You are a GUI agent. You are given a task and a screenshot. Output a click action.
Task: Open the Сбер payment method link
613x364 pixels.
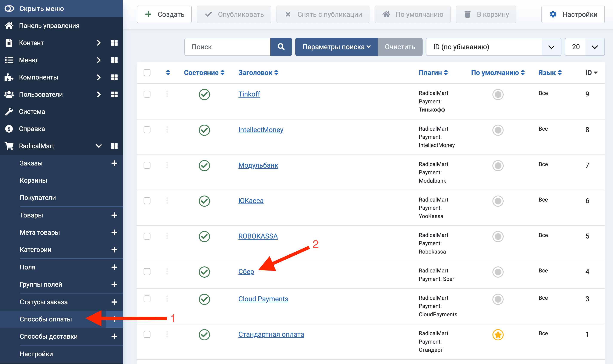pyautogui.click(x=246, y=272)
